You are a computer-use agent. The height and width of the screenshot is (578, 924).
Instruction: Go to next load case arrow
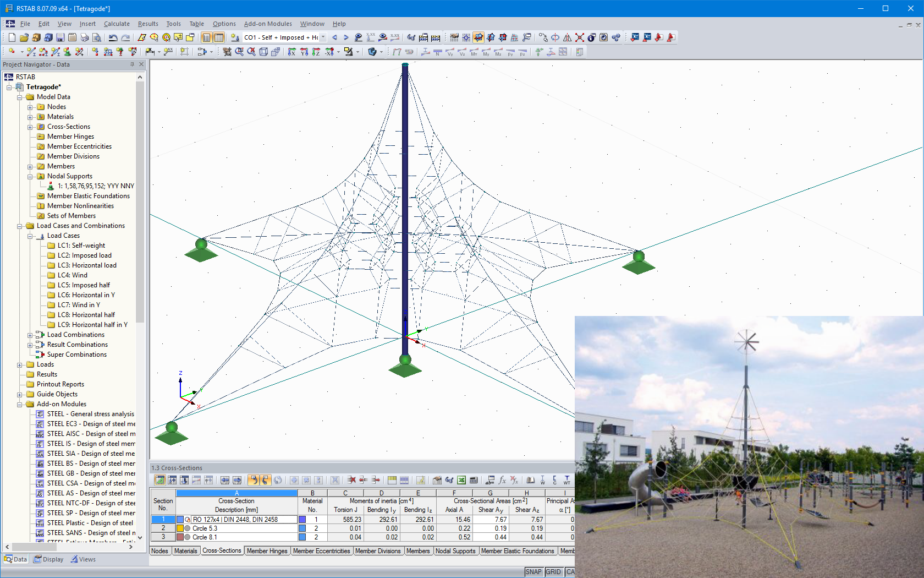pos(346,37)
